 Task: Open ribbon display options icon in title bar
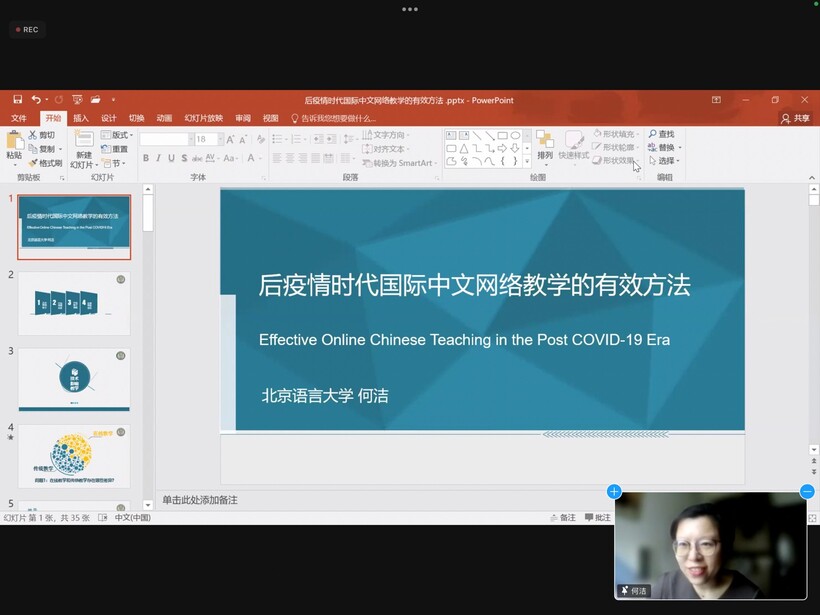click(716, 100)
